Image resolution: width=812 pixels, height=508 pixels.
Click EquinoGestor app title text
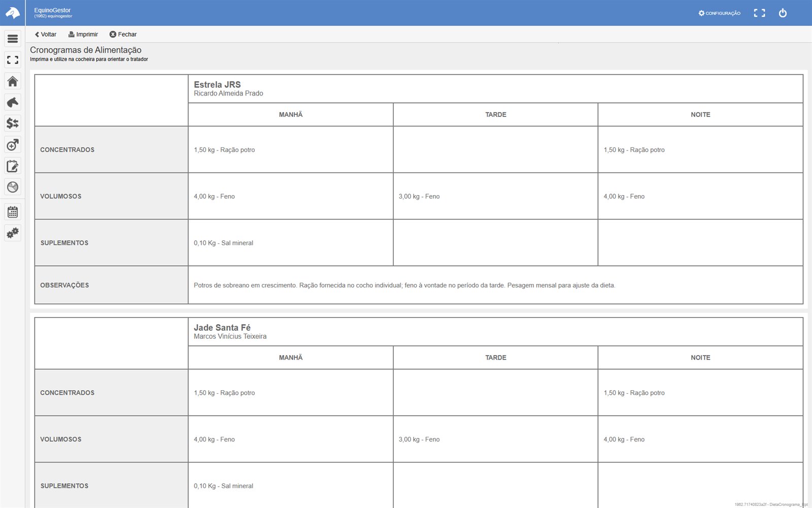pyautogui.click(x=52, y=10)
